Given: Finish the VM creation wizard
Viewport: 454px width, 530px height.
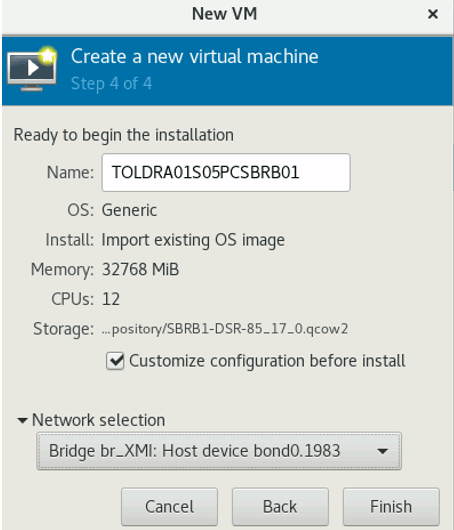Looking at the screenshot, I should coord(391,506).
